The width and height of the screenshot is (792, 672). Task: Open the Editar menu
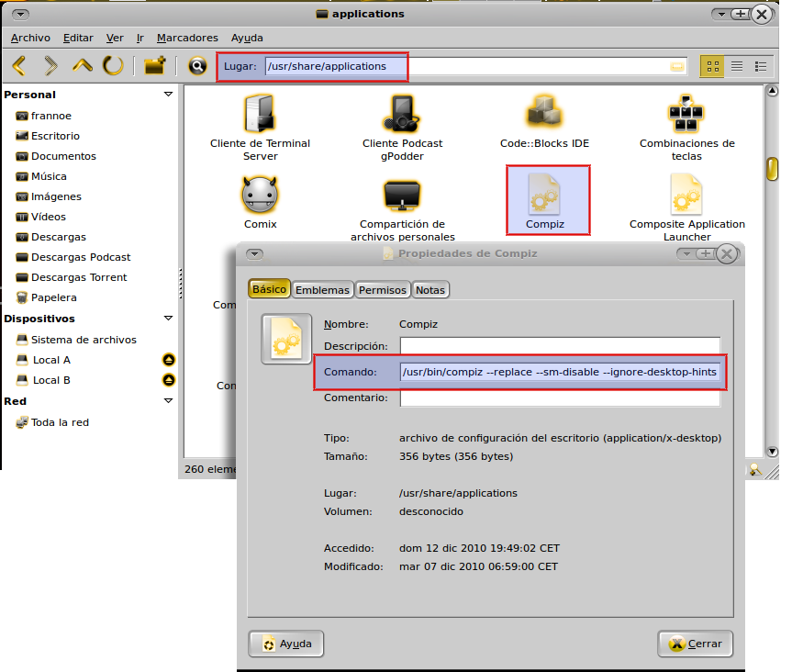(78, 38)
